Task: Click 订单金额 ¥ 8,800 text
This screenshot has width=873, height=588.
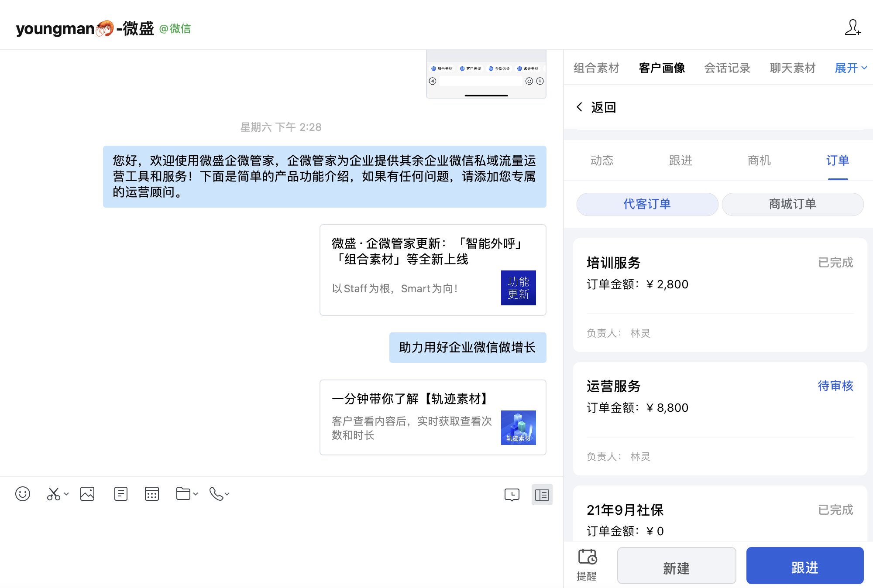Action: [637, 408]
